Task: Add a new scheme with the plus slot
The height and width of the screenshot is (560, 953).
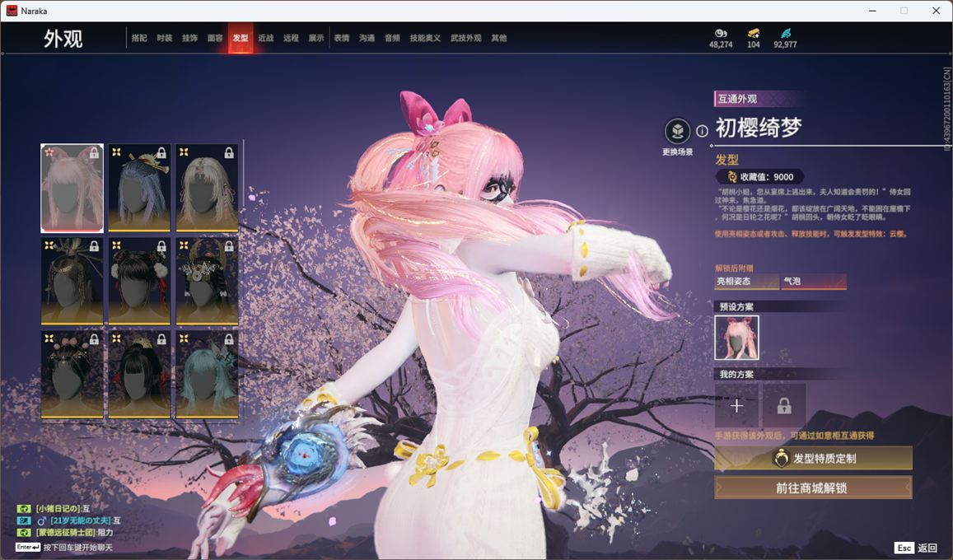Action: (x=736, y=405)
